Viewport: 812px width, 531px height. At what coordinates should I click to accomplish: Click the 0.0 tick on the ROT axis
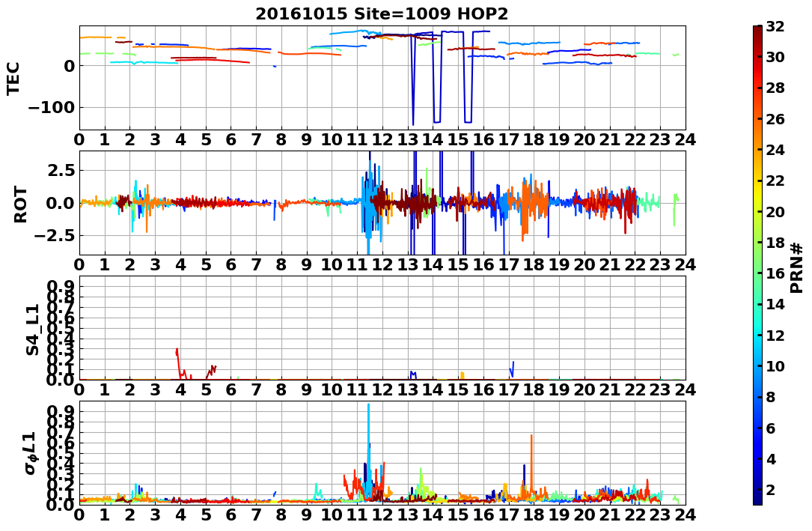coord(61,203)
